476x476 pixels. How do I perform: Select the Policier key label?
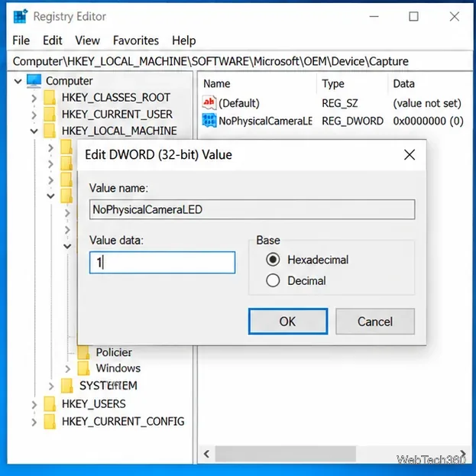(114, 352)
